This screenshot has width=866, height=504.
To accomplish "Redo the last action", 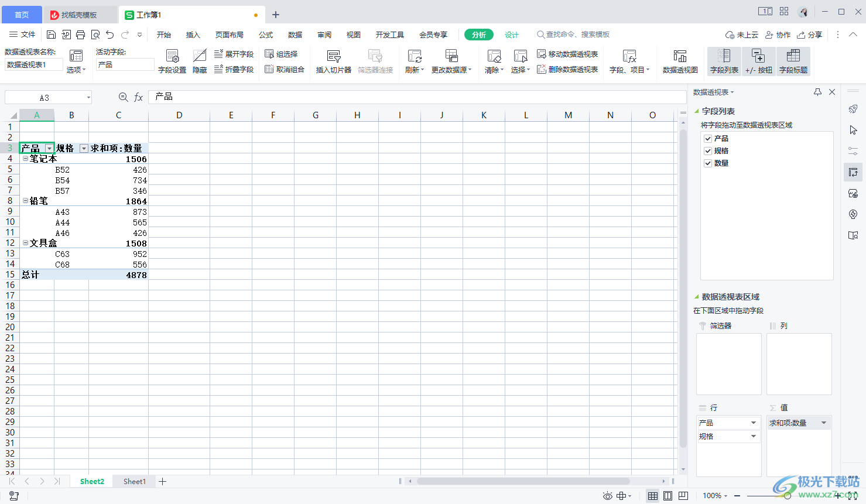I will pos(125,35).
